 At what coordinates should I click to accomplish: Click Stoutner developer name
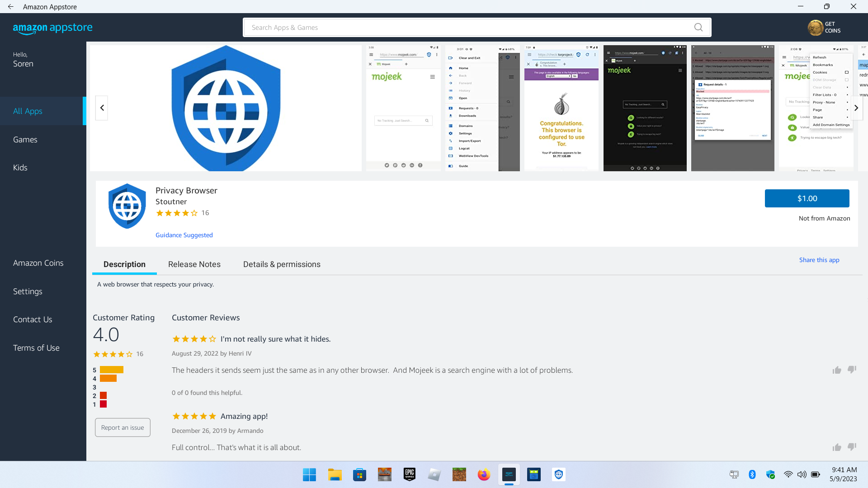(x=171, y=202)
